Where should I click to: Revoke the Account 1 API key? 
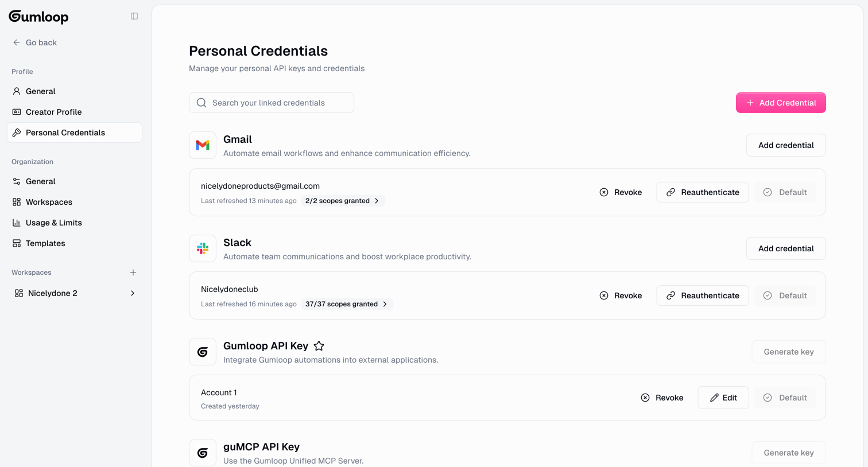coord(662,398)
